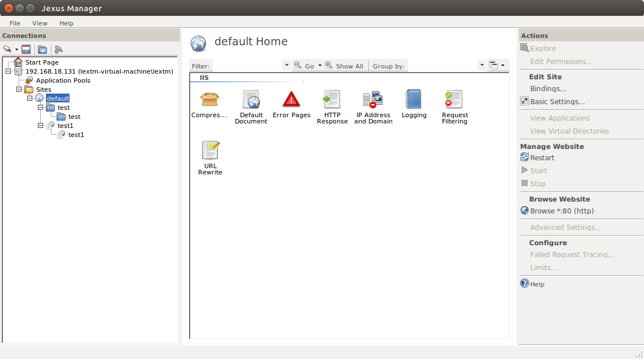Click the folder toolbar icon in Connections

[42, 50]
